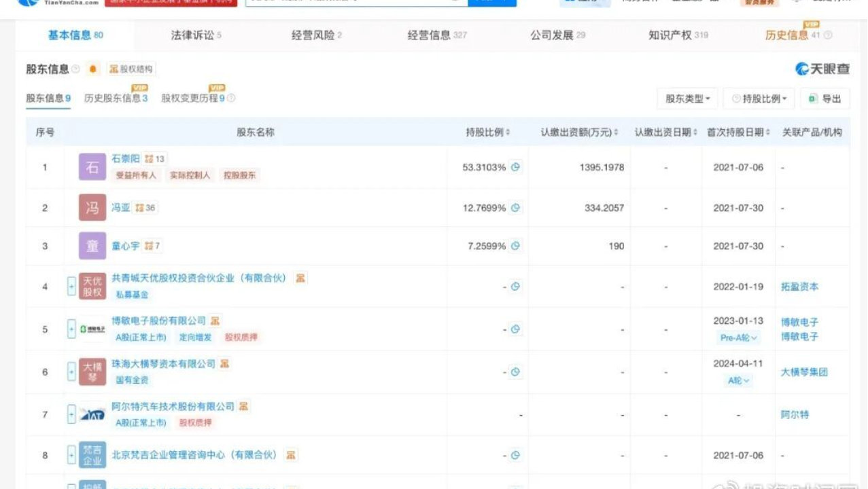Image resolution: width=868 pixels, height=489 pixels.
Task: Sort by 认缴出资额 column header
Action: [579, 132]
